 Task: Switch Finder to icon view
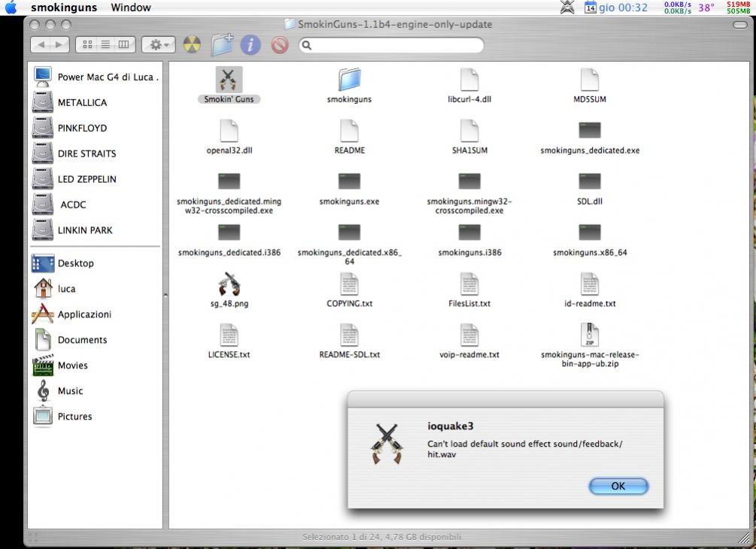tap(87, 45)
